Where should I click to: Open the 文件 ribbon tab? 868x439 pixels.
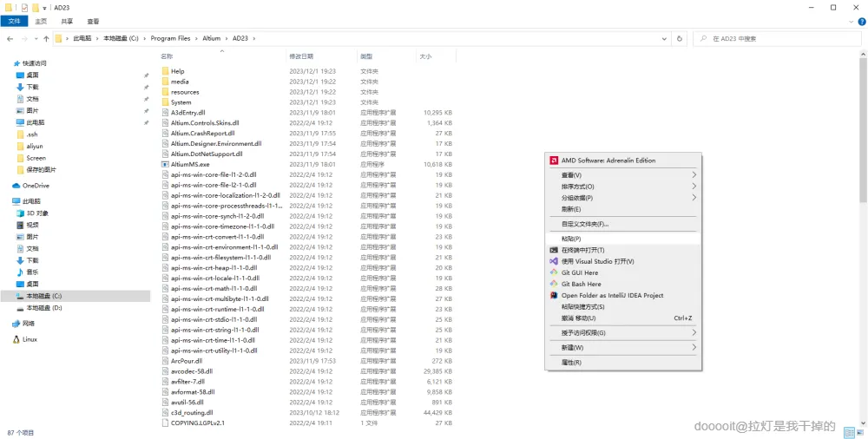pos(15,22)
